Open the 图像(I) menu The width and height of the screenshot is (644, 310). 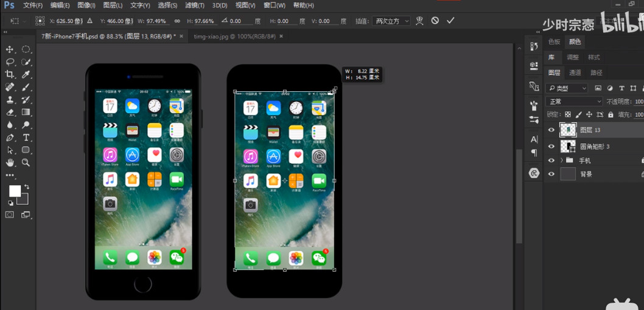[86, 5]
